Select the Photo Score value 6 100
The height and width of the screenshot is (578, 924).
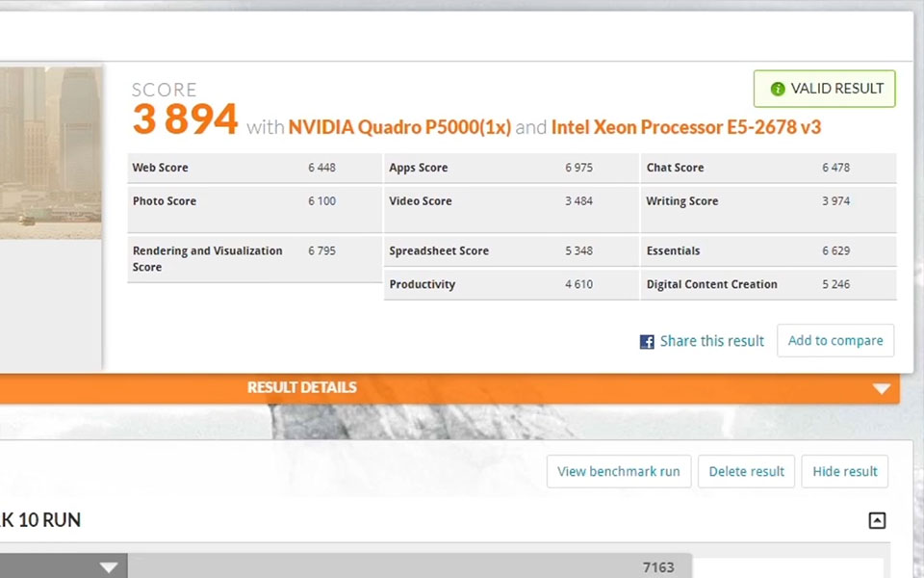tap(321, 201)
